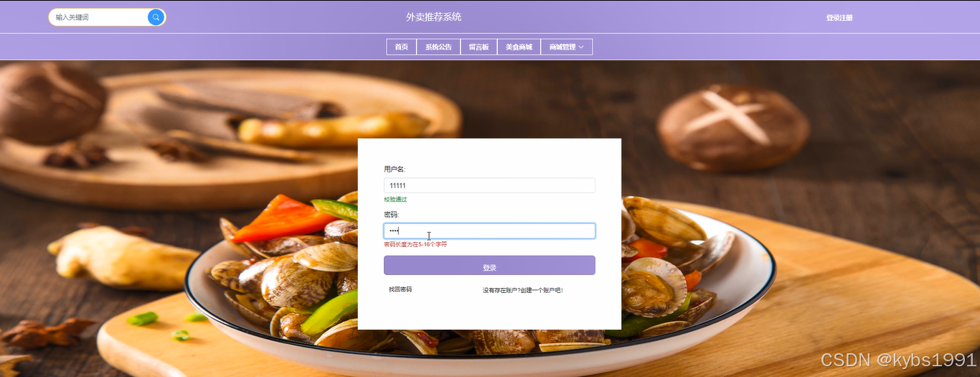
Task: Open the 留言板 menu item
Action: [x=479, y=47]
